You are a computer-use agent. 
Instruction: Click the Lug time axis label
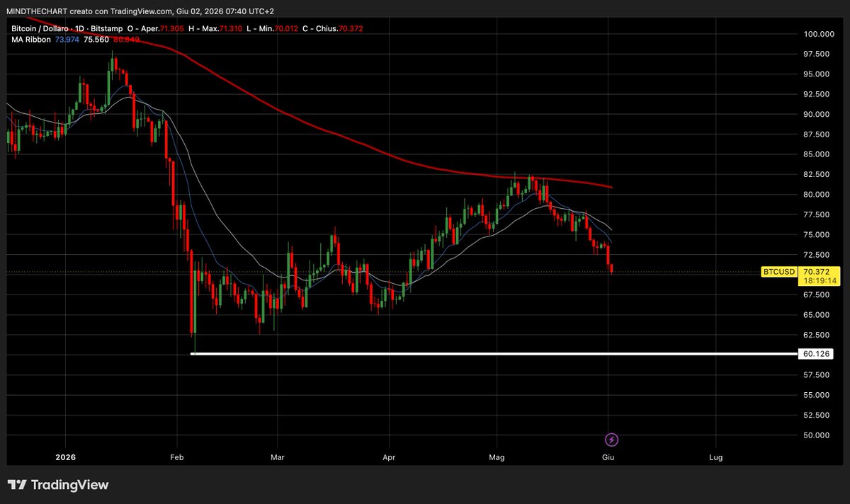[715, 457]
